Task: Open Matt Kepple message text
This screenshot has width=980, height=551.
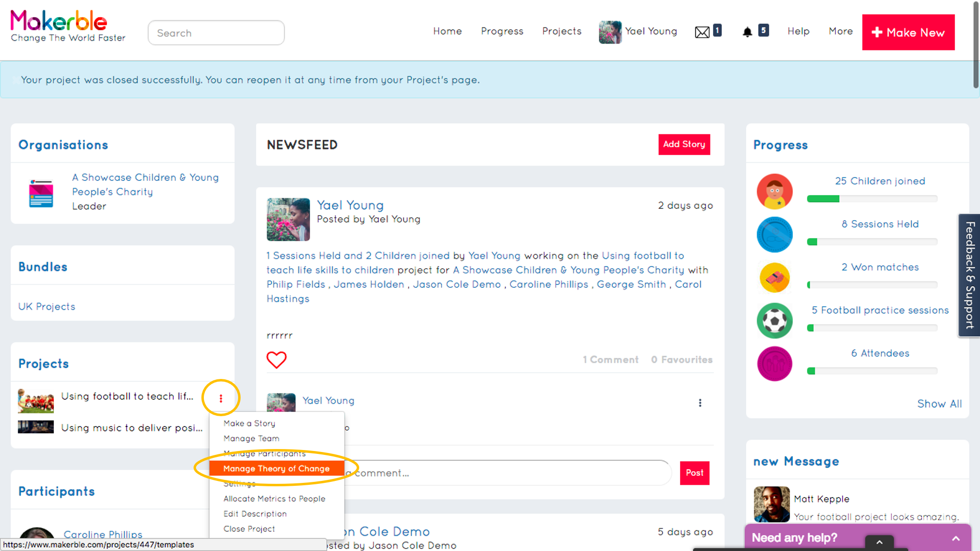Action: click(x=876, y=517)
